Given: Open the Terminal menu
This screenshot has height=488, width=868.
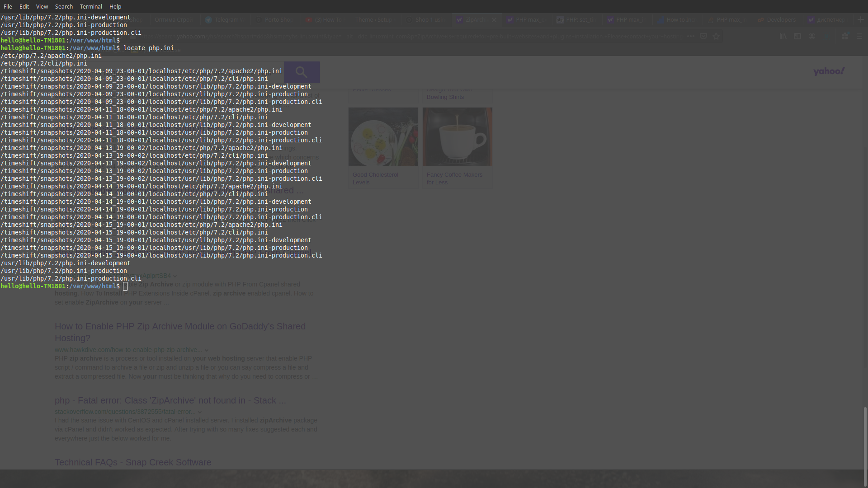Looking at the screenshot, I should pos(91,6).
